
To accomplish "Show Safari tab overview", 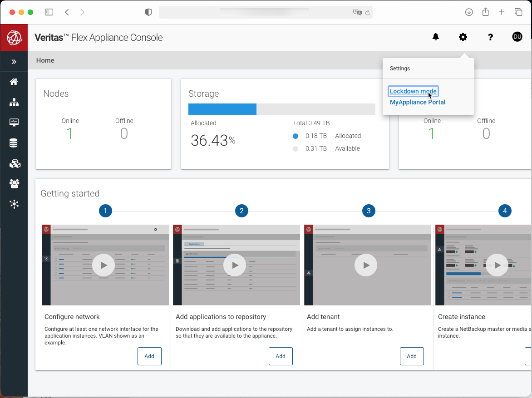I will click(518, 12).
